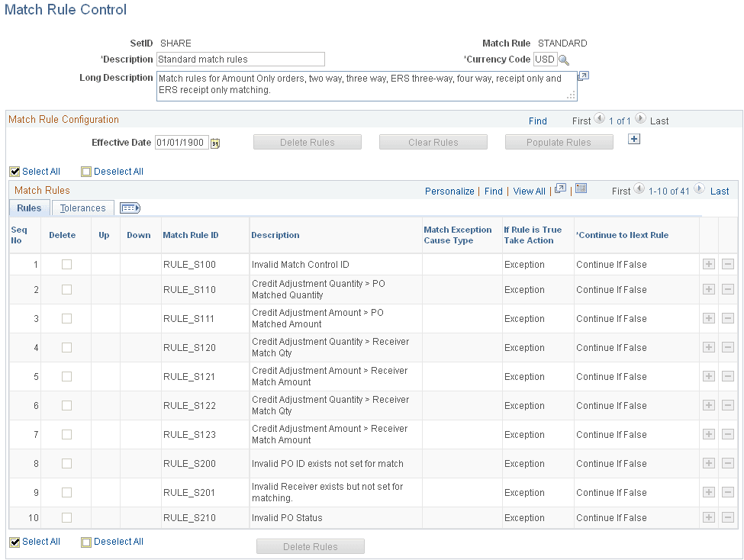The image size is (744, 560).
Task: Tick Delete checkbox for RULE_S121
Action: [x=67, y=376]
